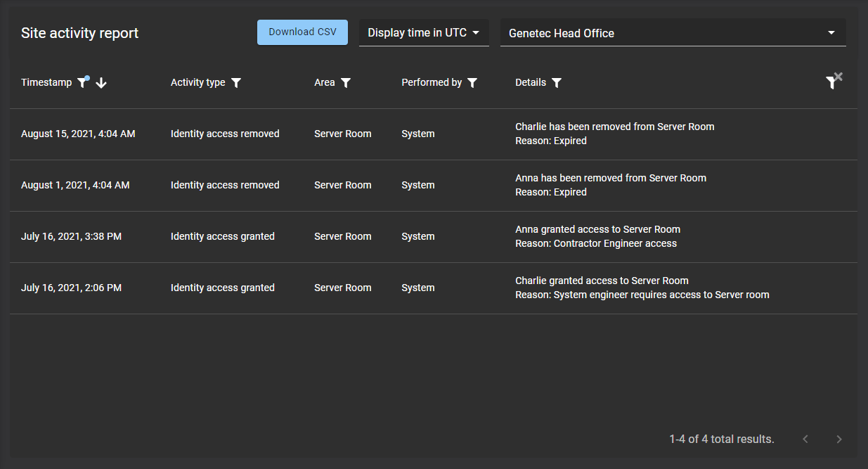This screenshot has height=469, width=868.
Task: Click the Performed by column header
Action: tap(431, 83)
